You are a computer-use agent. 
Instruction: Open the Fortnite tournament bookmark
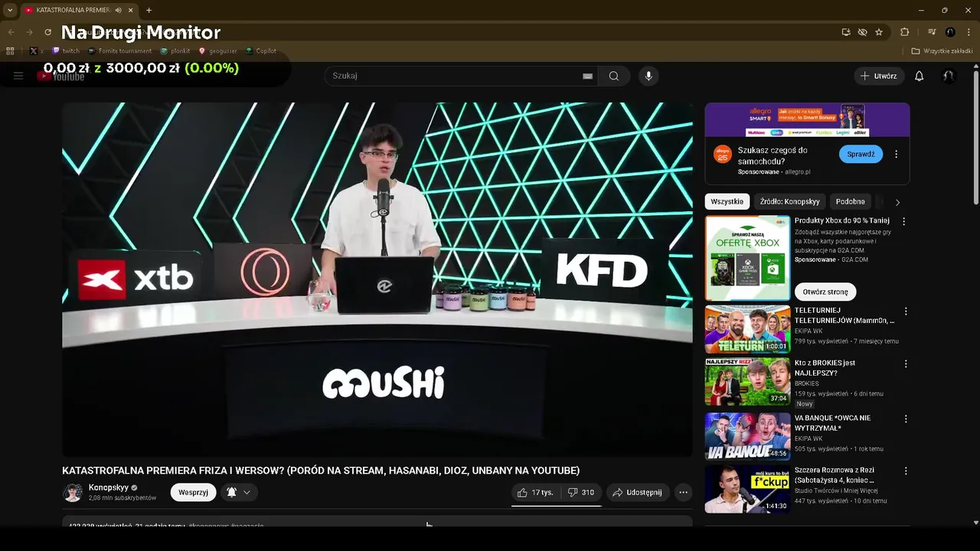(119, 51)
